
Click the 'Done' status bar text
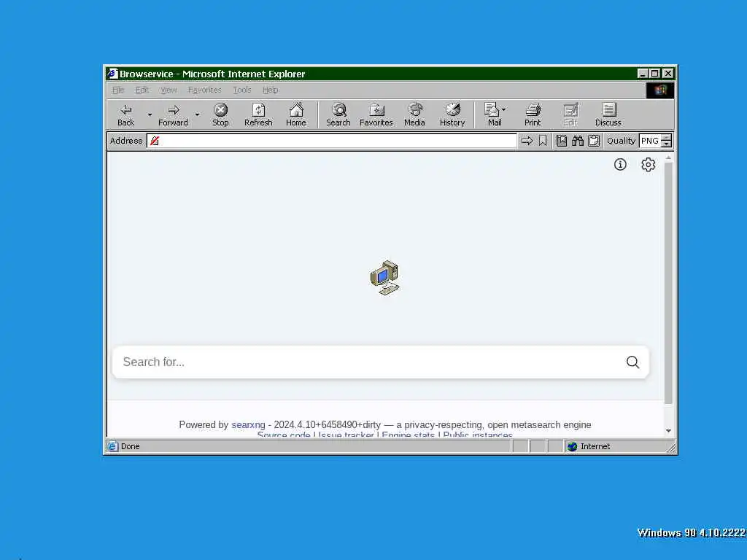[x=130, y=446]
